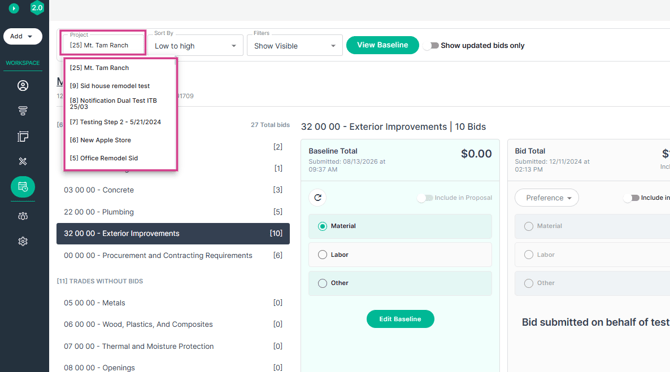This screenshot has width=670, height=372.
Task: Select 00 00 00 - Procurement and Contracting Requirements
Action: (x=173, y=255)
